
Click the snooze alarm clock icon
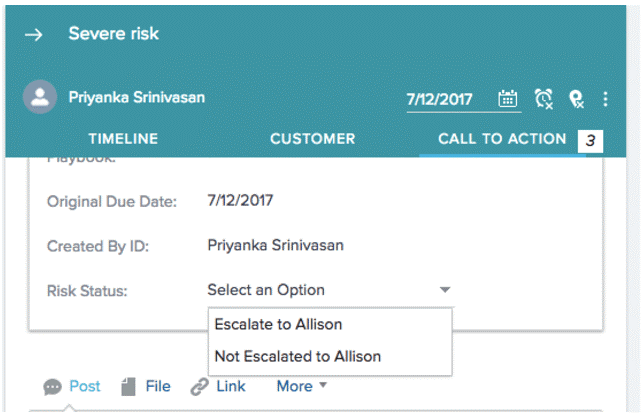pyautogui.click(x=543, y=98)
